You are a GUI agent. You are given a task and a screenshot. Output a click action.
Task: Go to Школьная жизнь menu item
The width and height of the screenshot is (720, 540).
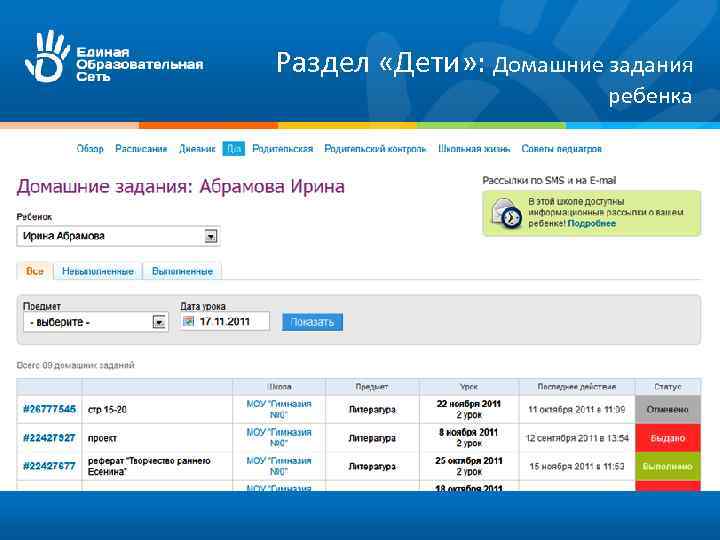click(x=474, y=149)
